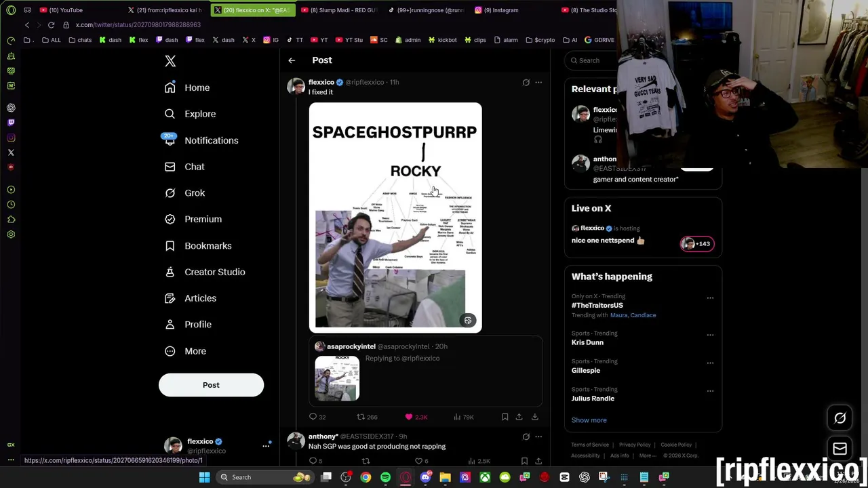Download media from the main post
The image size is (868, 488).
tap(534, 417)
